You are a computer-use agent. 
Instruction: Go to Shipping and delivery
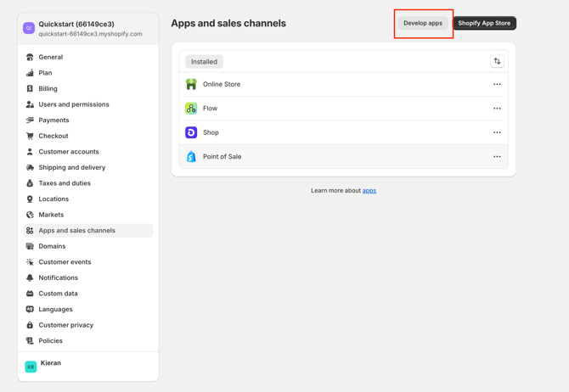pos(88,167)
